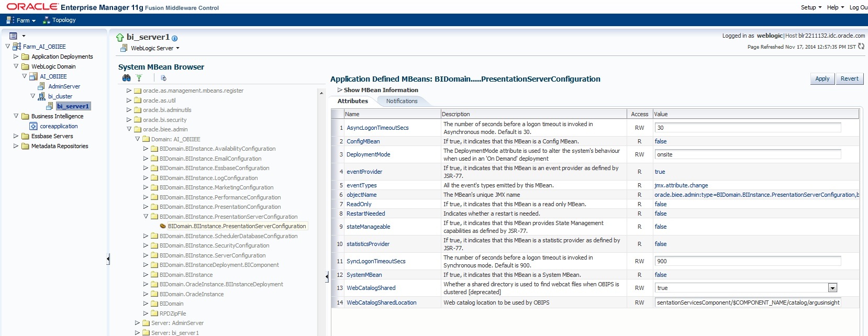Click the Essbase Servers folder icon
This screenshot has height=336, width=868.
coord(25,136)
